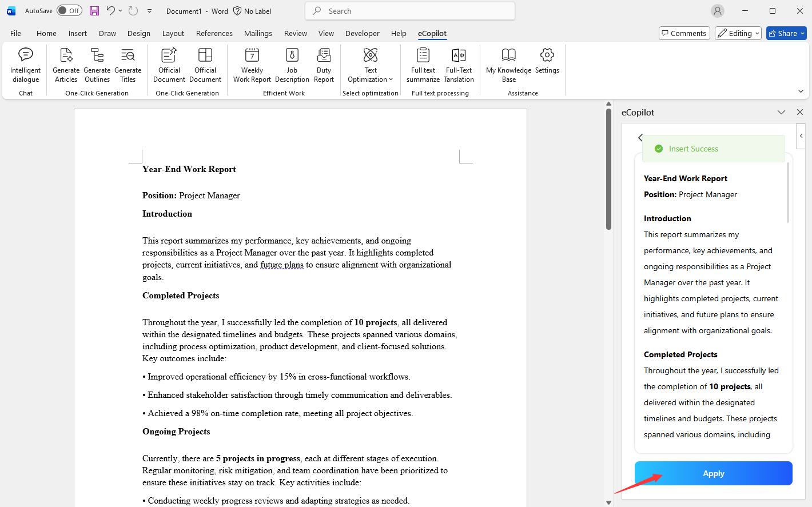Switch to the References tab

pyautogui.click(x=214, y=33)
